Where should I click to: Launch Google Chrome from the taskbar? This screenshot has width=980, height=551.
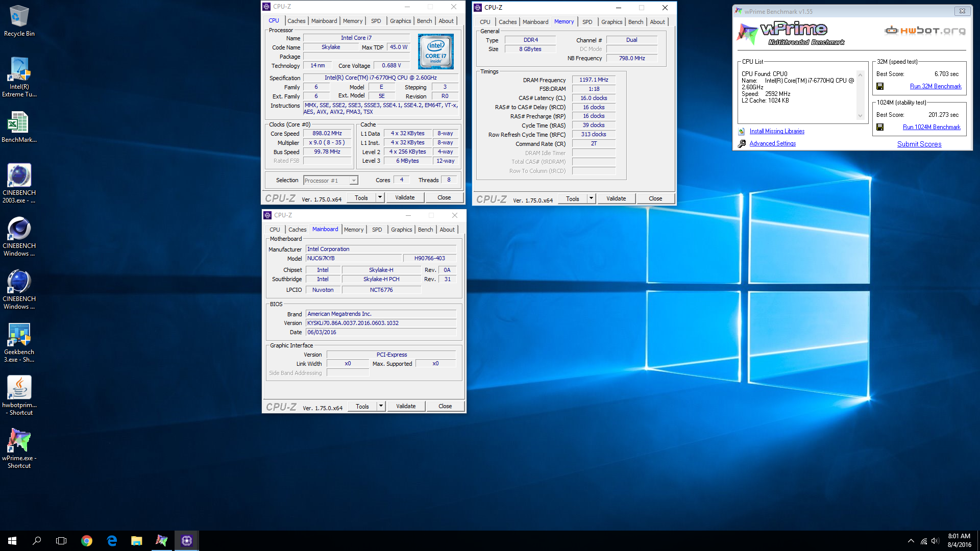(x=87, y=541)
